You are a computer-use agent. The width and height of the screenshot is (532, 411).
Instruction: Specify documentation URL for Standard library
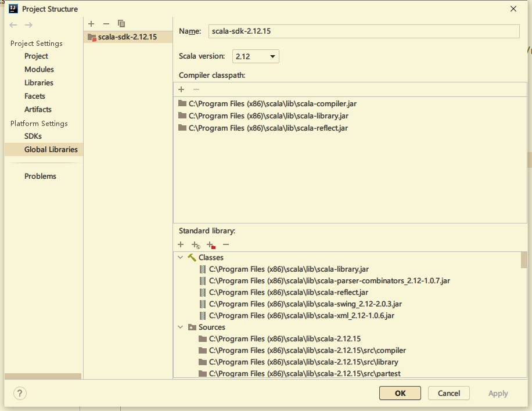(x=196, y=245)
